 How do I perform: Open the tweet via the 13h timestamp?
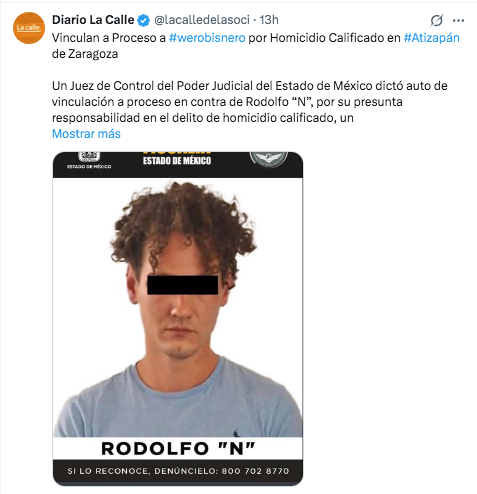(x=269, y=20)
